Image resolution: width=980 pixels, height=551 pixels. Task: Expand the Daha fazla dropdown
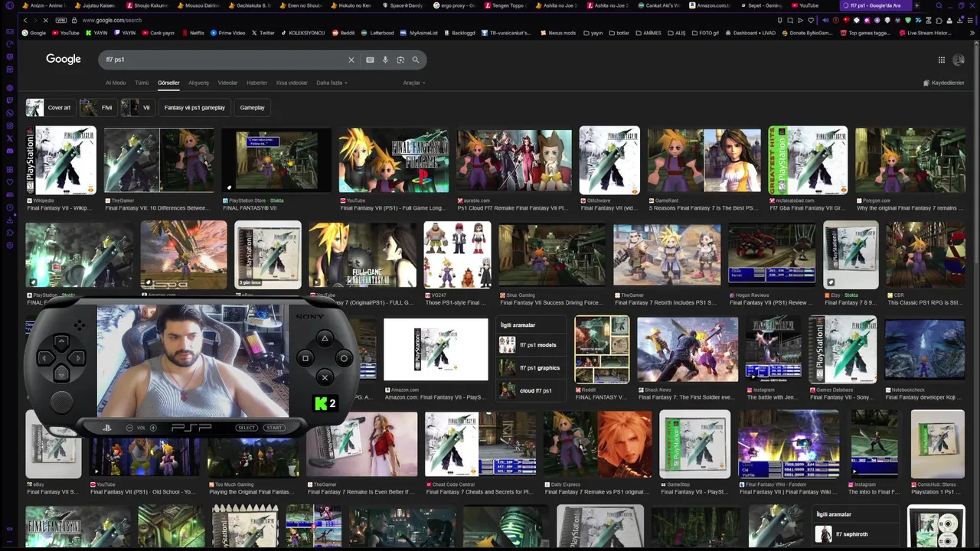point(332,83)
